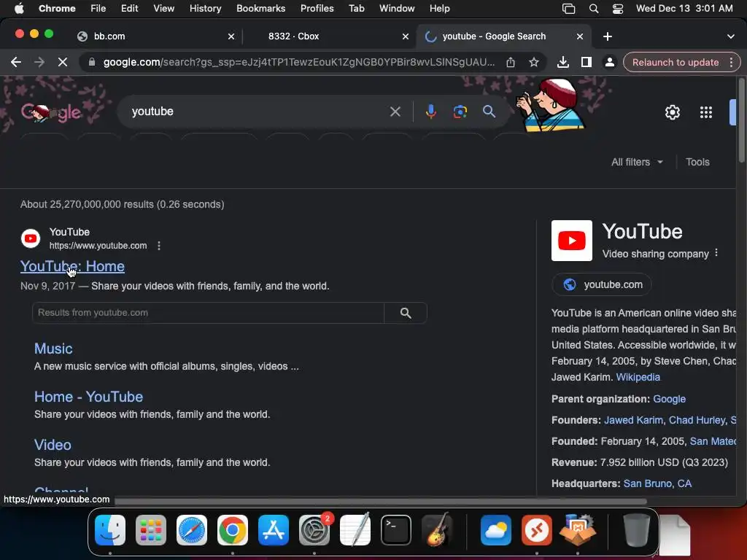Open the Bookmarks menu
The height and width of the screenshot is (560, 747).
point(260,9)
